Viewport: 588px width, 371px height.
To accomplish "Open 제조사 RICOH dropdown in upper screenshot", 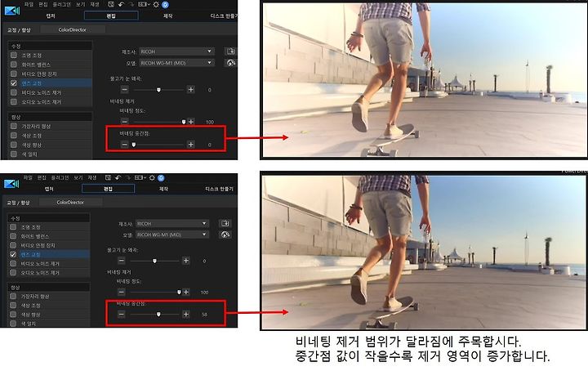I will click(x=176, y=51).
